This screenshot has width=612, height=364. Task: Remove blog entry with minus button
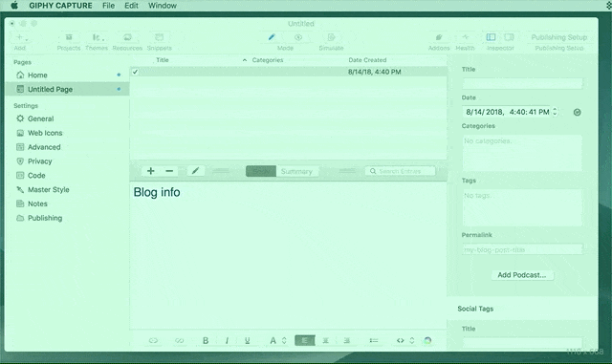click(x=169, y=171)
